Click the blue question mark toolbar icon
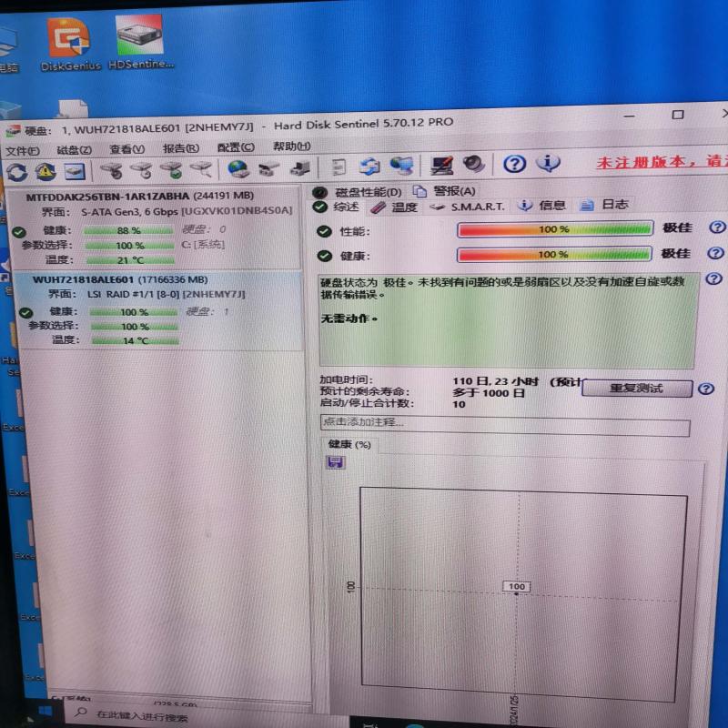Viewport: 728px width, 728px height. 514,164
